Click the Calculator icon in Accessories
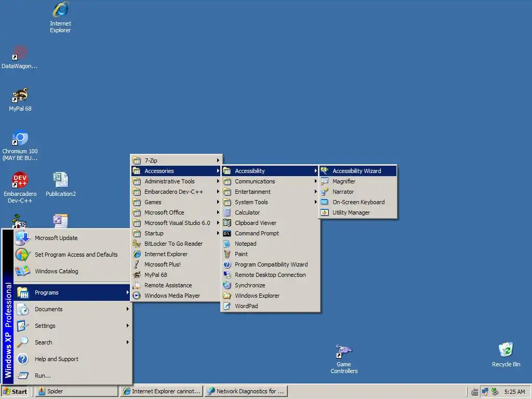The width and height of the screenshot is (532, 399). [227, 212]
